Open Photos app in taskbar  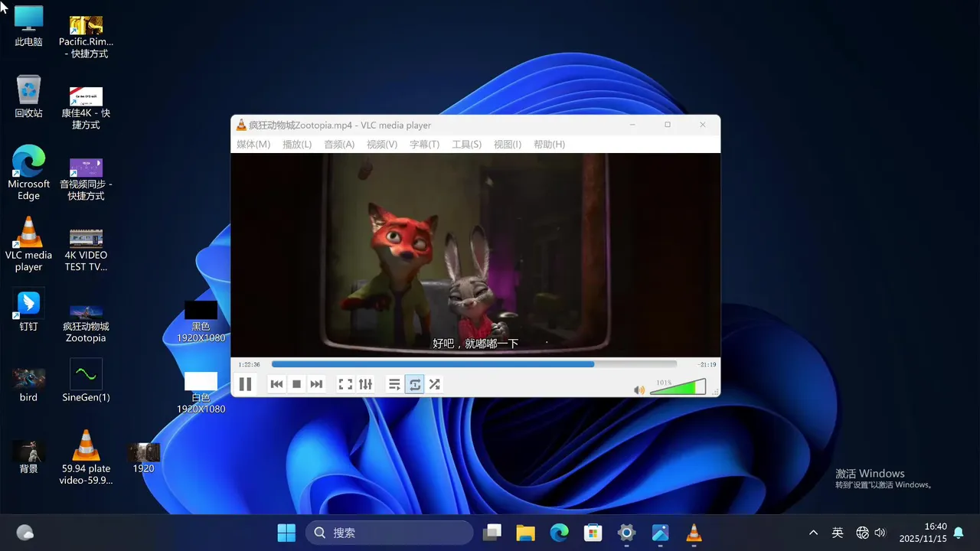click(660, 533)
